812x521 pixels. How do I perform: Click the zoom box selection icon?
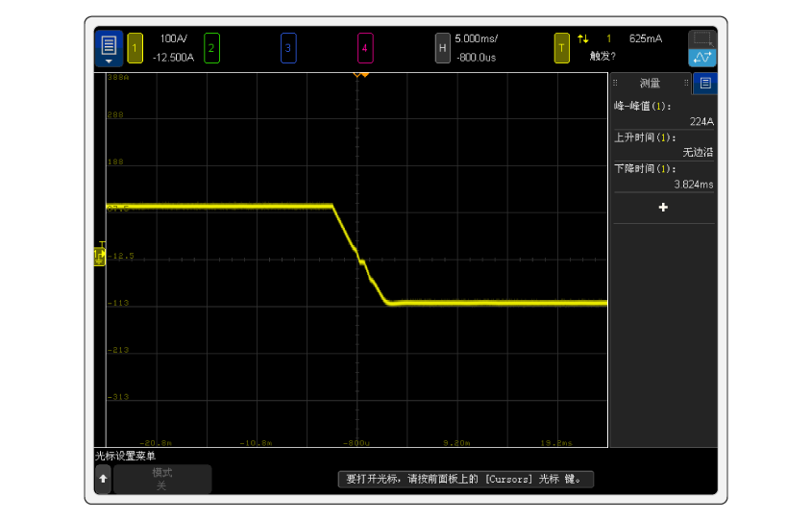click(702, 38)
